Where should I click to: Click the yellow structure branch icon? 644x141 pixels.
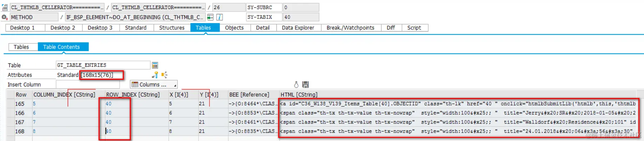[x=164, y=75]
